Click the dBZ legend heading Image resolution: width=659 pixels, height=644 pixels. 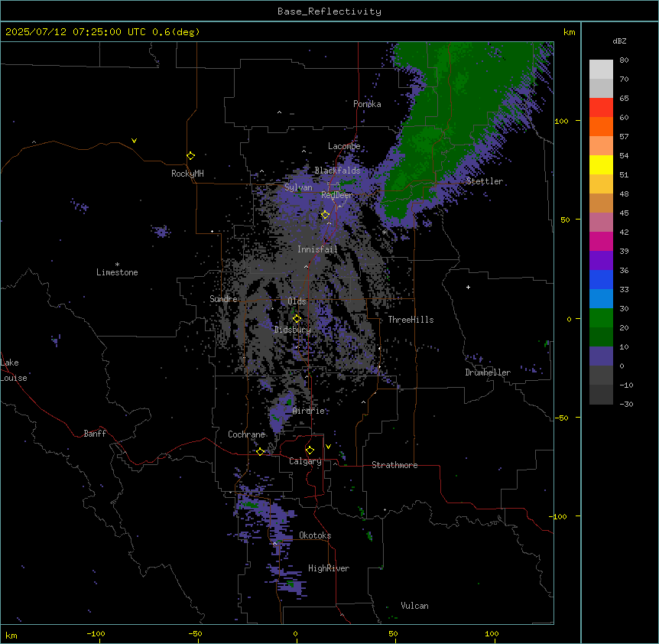point(619,41)
